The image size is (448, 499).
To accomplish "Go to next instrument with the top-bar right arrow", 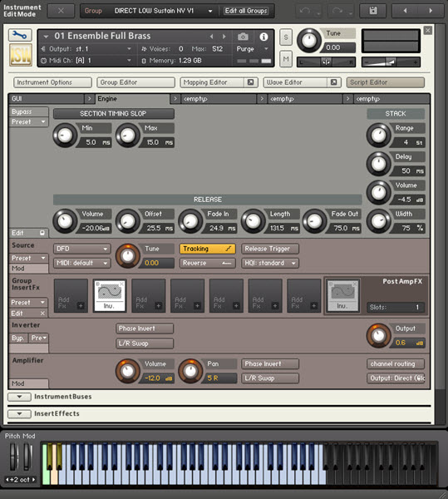I will [431, 11].
